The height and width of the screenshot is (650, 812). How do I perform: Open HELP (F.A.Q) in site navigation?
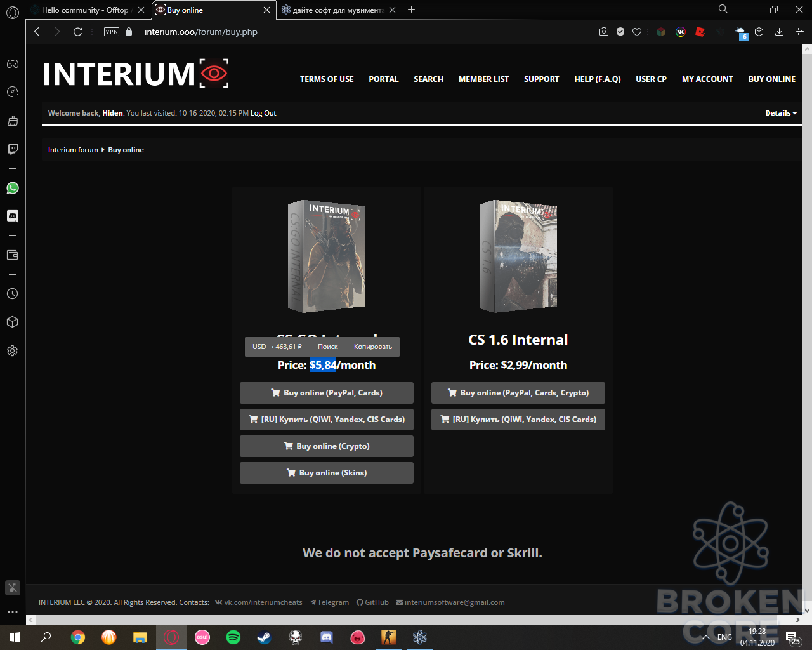click(x=598, y=79)
